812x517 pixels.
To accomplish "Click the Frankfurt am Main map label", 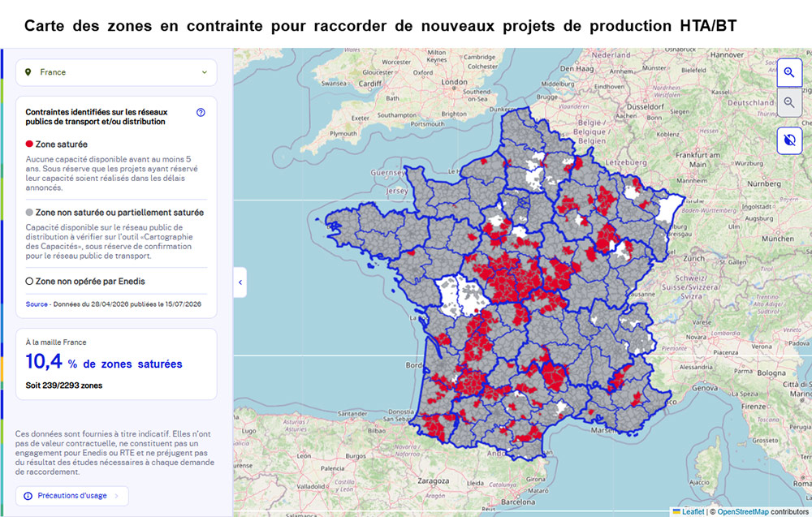I will 698,159.
